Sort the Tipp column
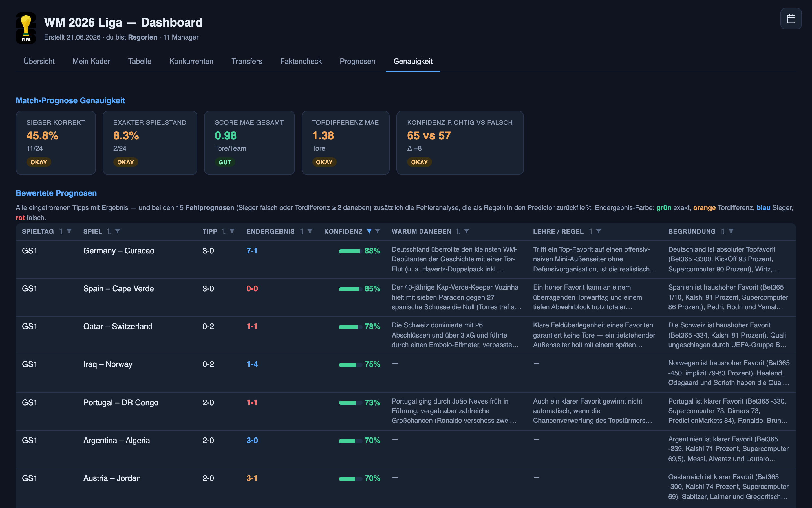The image size is (812, 508). [224, 231]
